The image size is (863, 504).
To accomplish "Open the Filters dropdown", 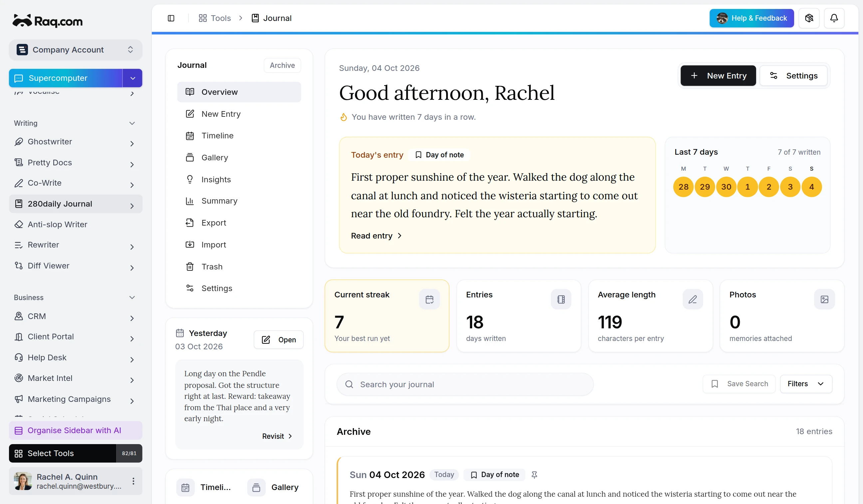I will pos(806,384).
